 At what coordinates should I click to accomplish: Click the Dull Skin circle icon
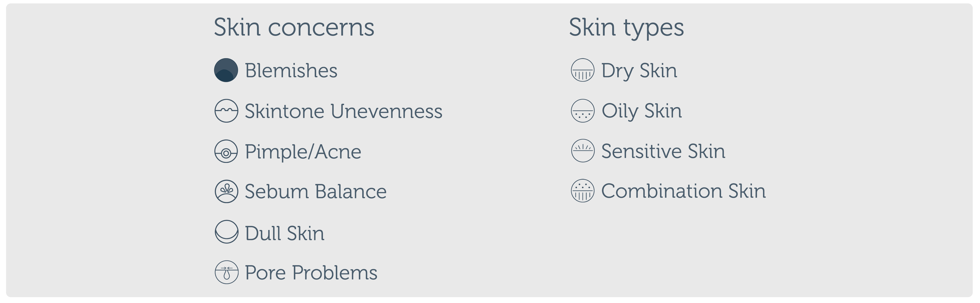coord(226,232)
